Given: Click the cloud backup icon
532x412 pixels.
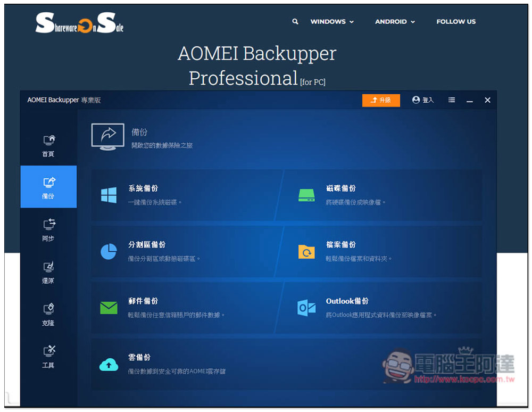Looking at the screenshot, I should 109,365.
